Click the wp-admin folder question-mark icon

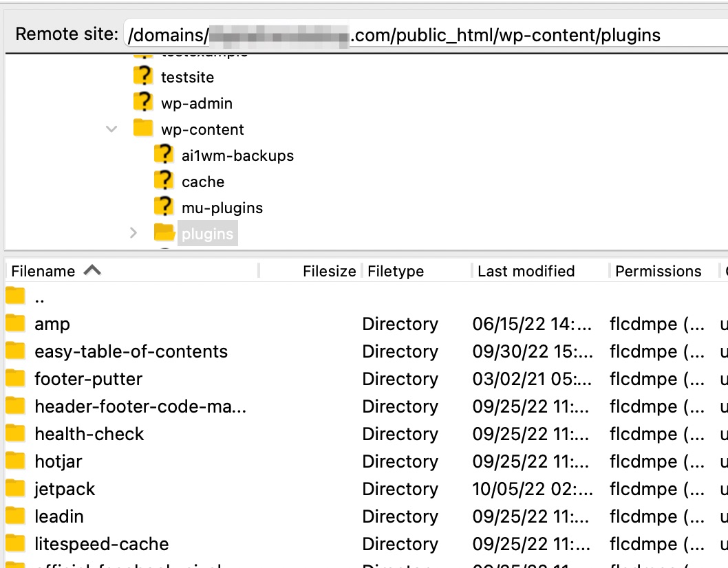tap(143, 102)
